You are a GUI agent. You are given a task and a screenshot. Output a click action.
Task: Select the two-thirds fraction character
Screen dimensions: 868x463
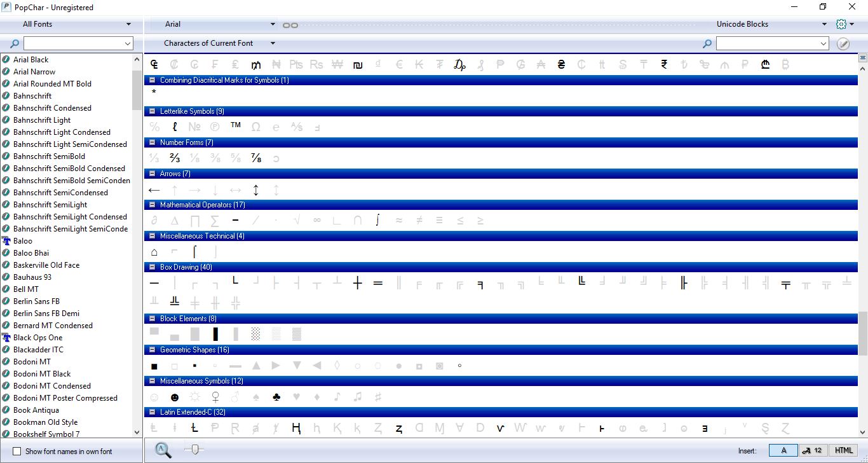click(174, 158)
